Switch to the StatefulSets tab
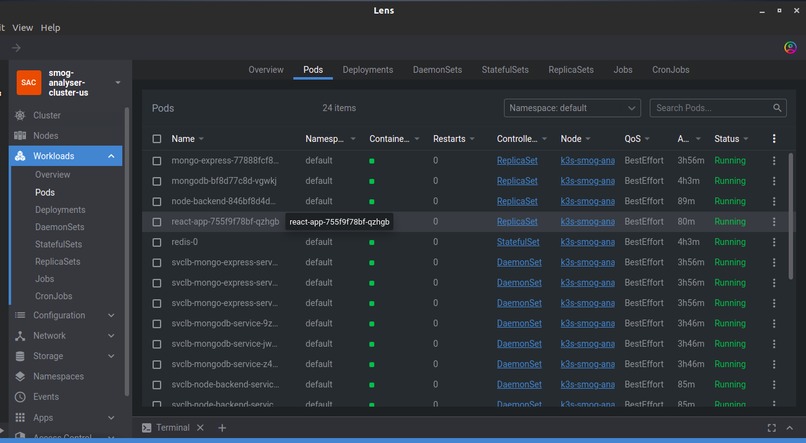806x443 pixels. (505, 70)
